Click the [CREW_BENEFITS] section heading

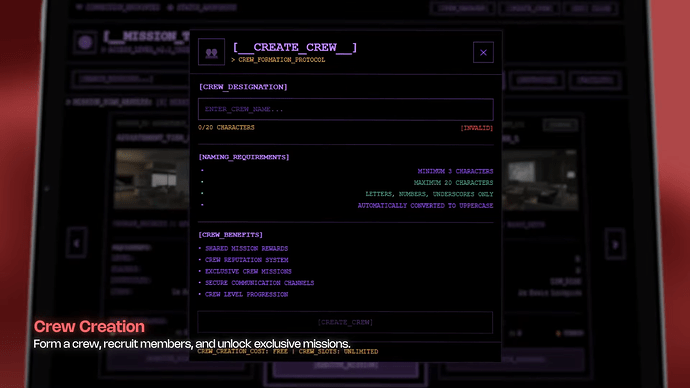pyautogui.click(x=231, y=235)
